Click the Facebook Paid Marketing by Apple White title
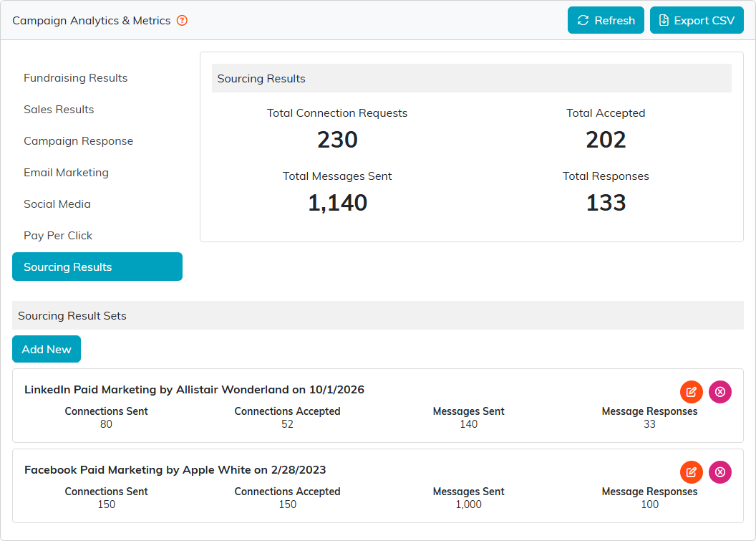Viewport: 756px width, 541px height. 175,469
